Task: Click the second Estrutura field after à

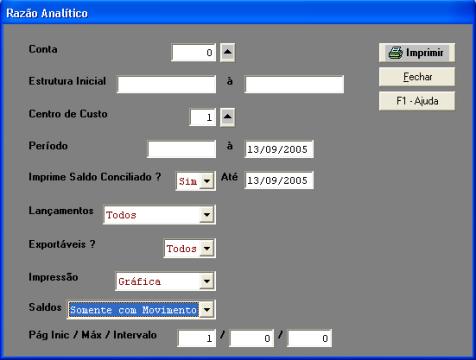Action: click(294, 84)
